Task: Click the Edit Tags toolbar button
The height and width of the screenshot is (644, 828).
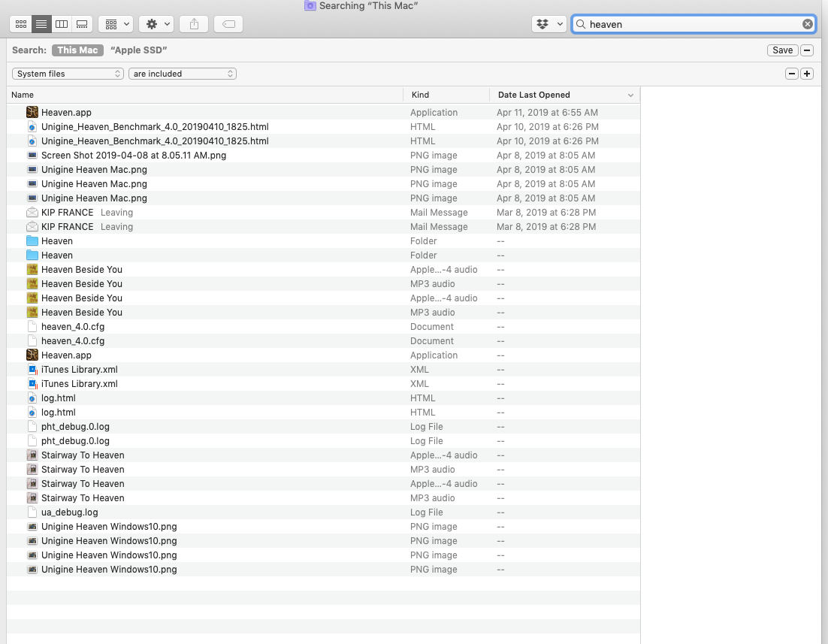Action: [228, 24]
